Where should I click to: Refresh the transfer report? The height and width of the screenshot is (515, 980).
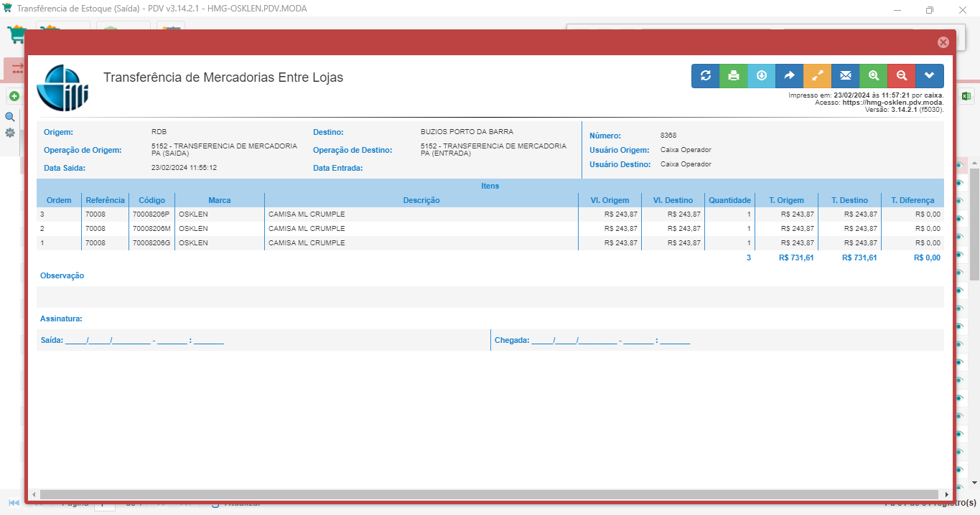point(706,76)
